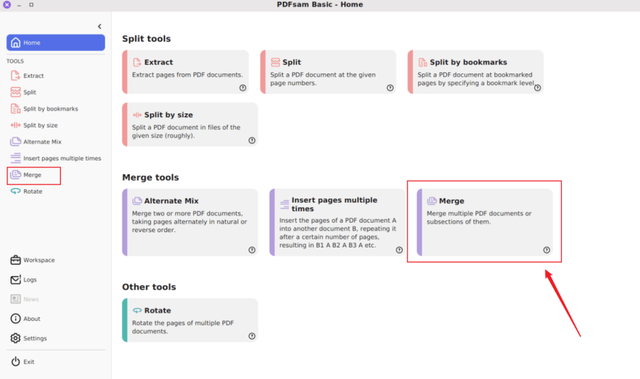Viewport: 640px width, 379px height.
Task: Click the Merge icon in the sidebar
Action: (x=16, y=175)
